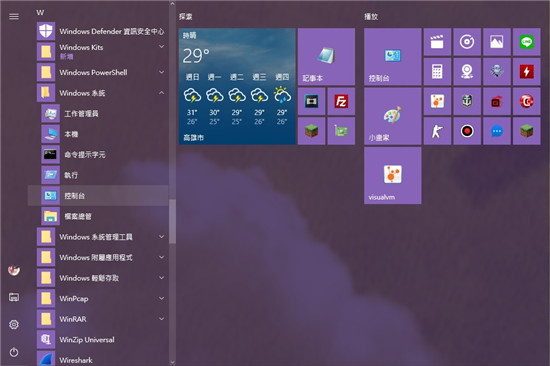Screen dimensions: 550x366
Task: Open the user account avatar
Action: 14,270
